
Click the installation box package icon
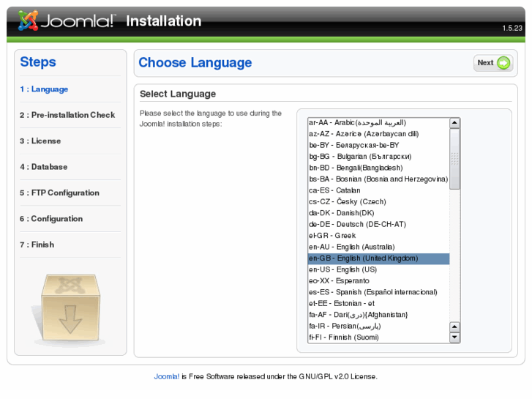pos(70,307)
